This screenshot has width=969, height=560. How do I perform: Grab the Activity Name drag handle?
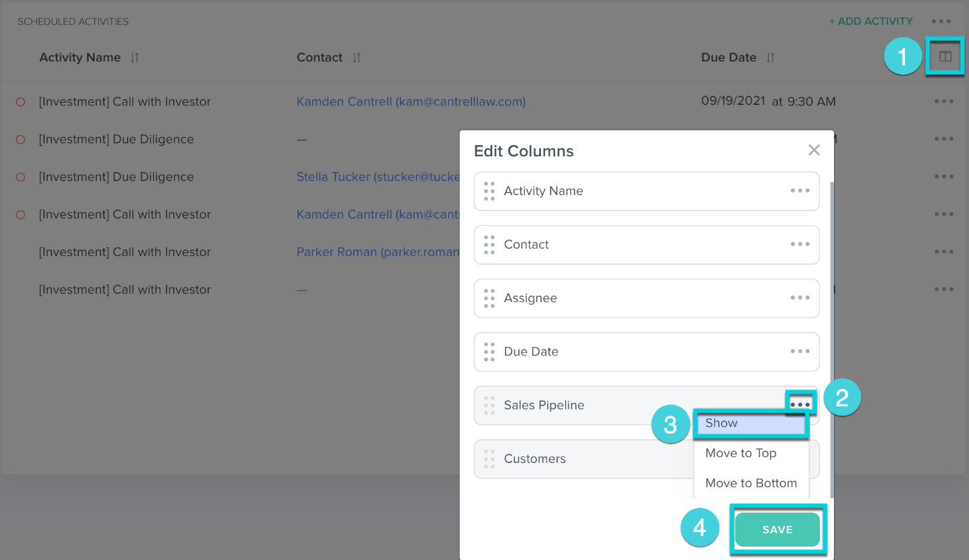489,191
